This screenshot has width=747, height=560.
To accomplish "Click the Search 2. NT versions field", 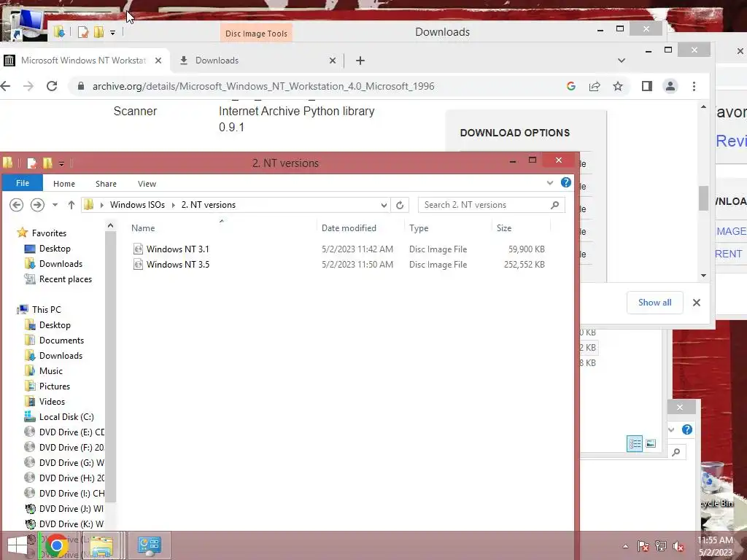I will [x=491, y=205].
